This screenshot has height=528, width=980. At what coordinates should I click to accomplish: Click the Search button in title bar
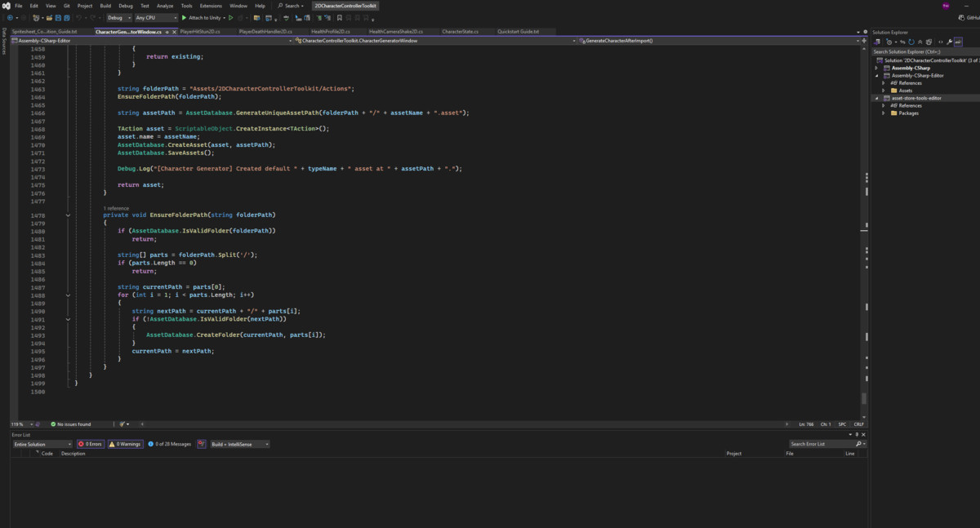pos(291,6)
